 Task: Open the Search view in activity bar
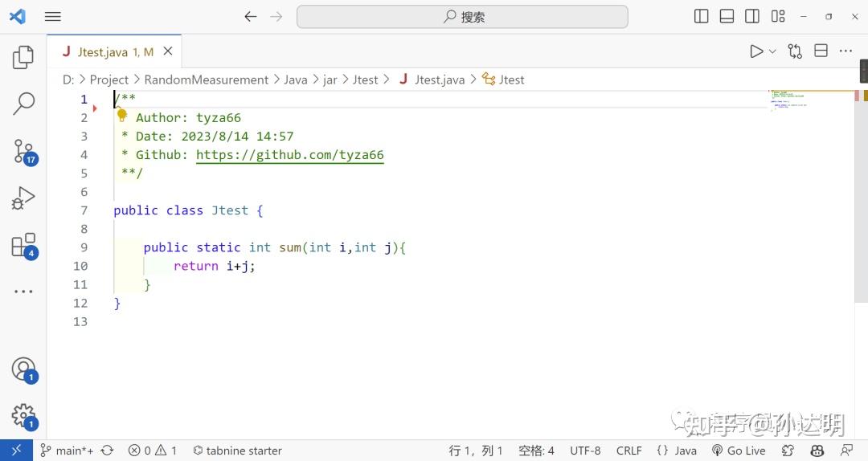[x=23, y=103]
